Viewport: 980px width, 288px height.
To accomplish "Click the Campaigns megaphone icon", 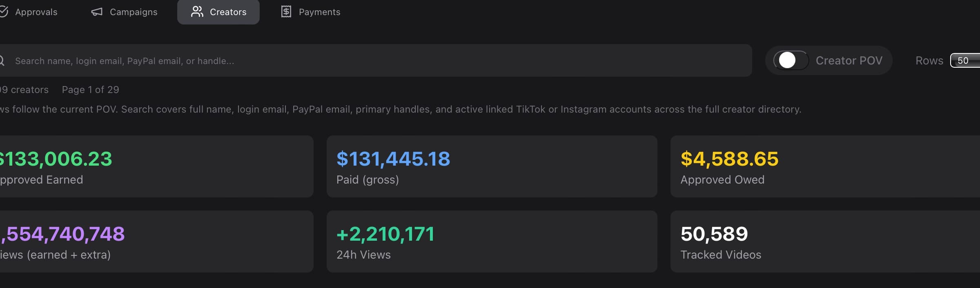I will 97,12.
